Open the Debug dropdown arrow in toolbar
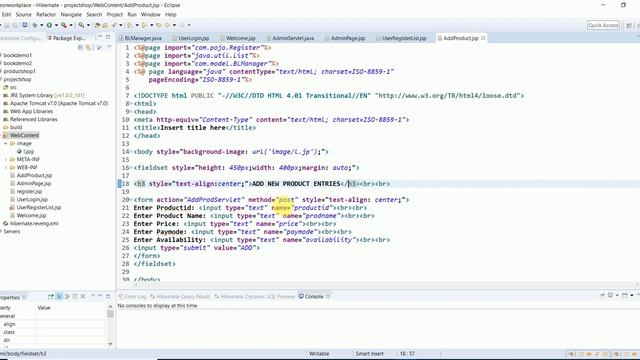The height and width of the screenshot is (360, 640). (42, 25)
